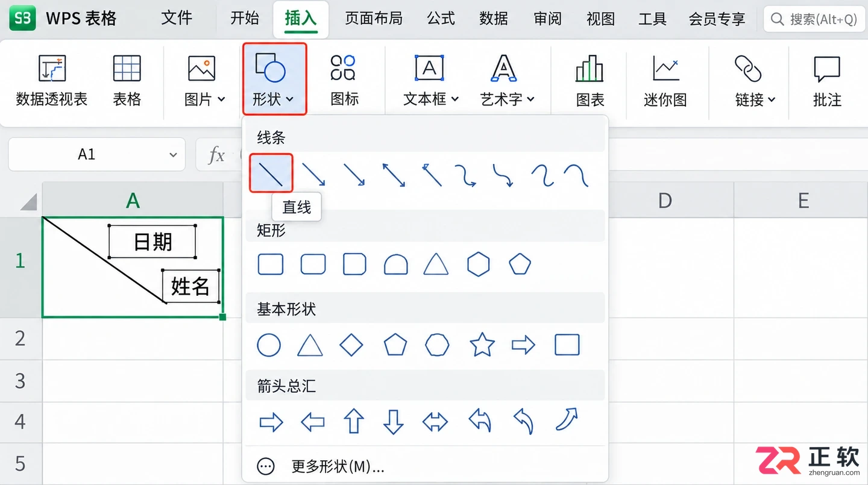Image resolution: width=868 pixels, height=485 pixels.
Task: Select the right arrow under 箭头总汇
Action: tap(271, 422)
